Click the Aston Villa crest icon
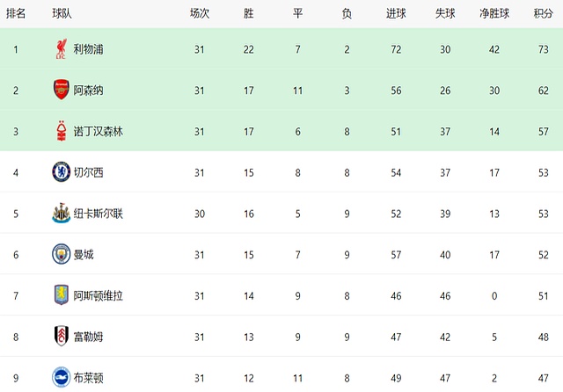Image resolution: width=563 pixels, height=392 pixels. [x=60, y=295]
